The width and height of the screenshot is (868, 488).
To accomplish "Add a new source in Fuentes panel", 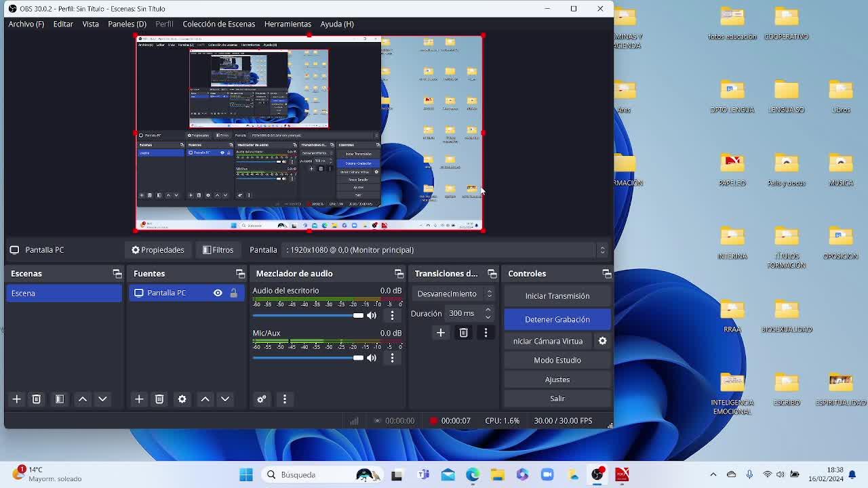I will [139, 399].
